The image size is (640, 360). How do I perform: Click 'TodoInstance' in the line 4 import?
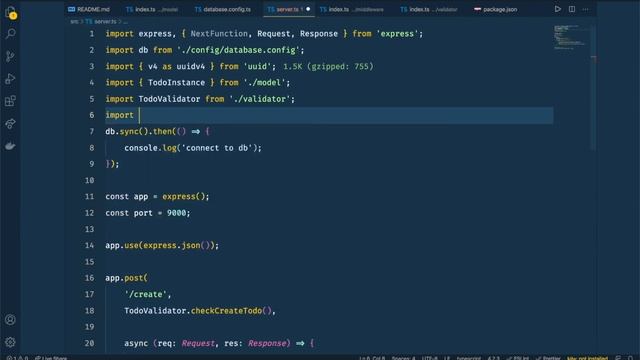pos(176,82)
